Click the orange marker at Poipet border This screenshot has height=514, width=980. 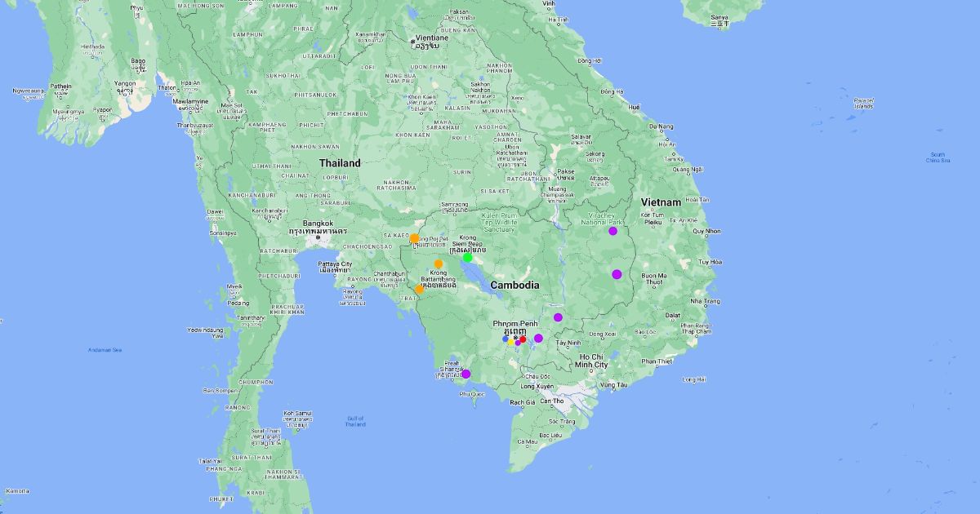pos(414,238)
